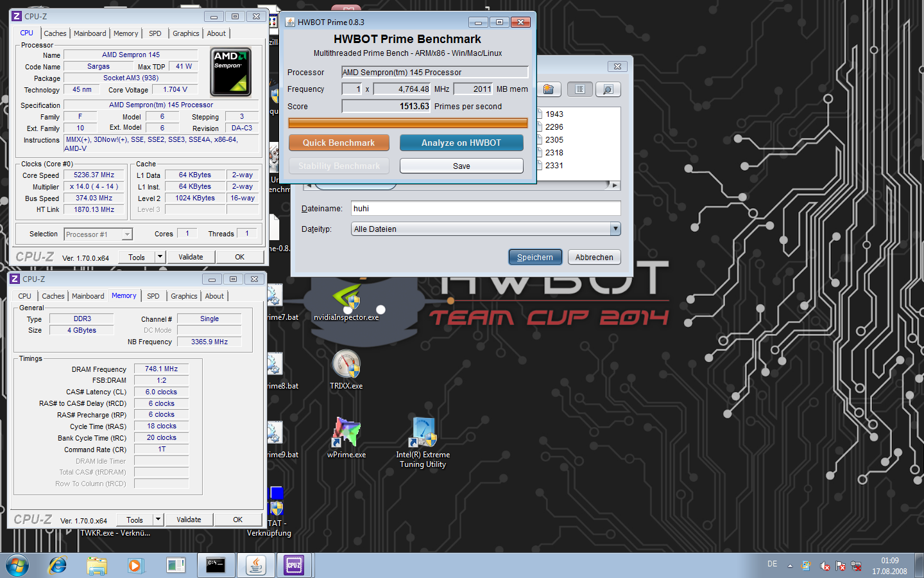Click the clock showing 01:09 in taskbar
This screenshot has height=578, width=924.
pyautogui.click(x=889, y=561)
